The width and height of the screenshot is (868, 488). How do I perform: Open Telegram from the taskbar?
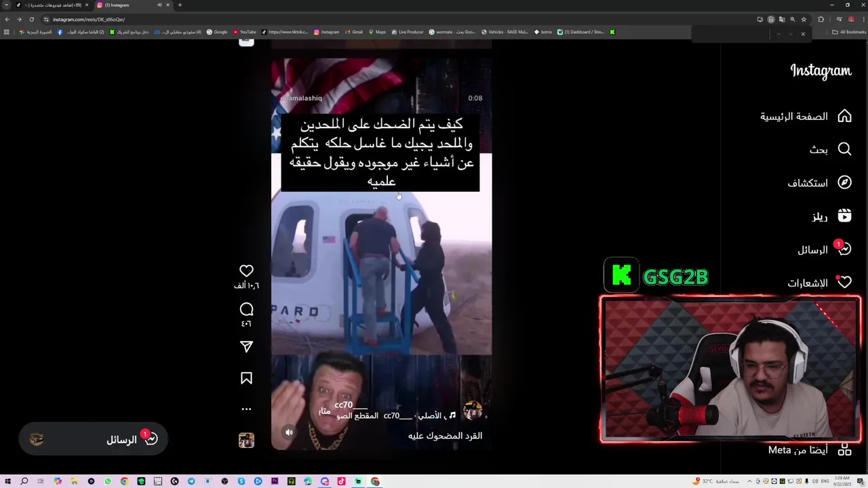click(x=191, y=481)
